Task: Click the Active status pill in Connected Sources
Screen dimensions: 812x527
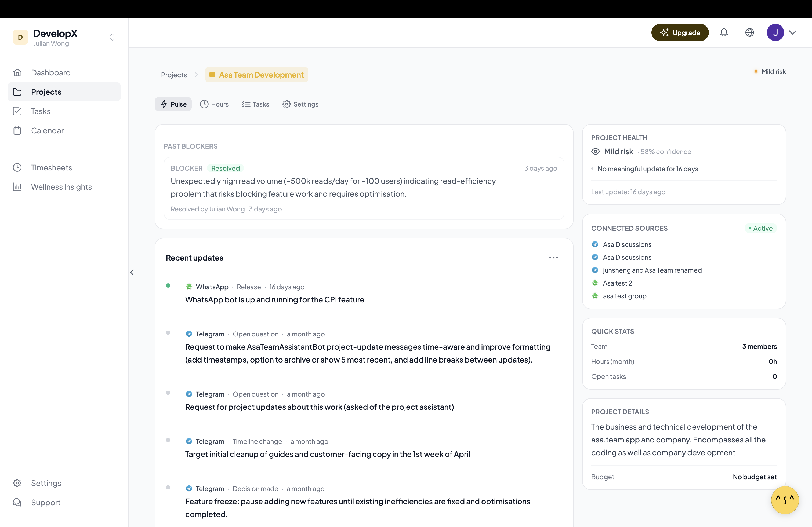Action: 761,228
